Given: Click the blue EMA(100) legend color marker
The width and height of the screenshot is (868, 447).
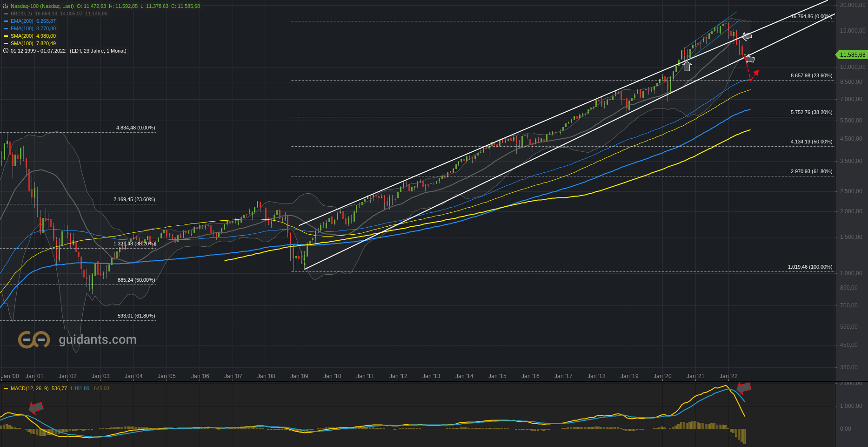Looking at the screenshot, I should pyautogui.click(x=6, y=28).
